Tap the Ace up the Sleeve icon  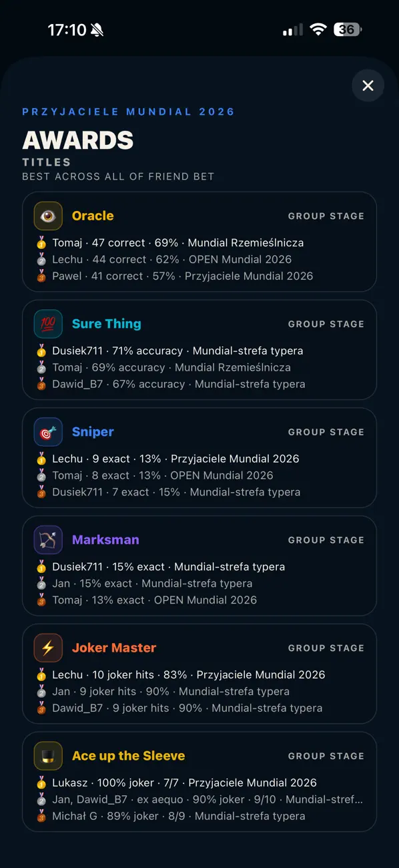48,756
